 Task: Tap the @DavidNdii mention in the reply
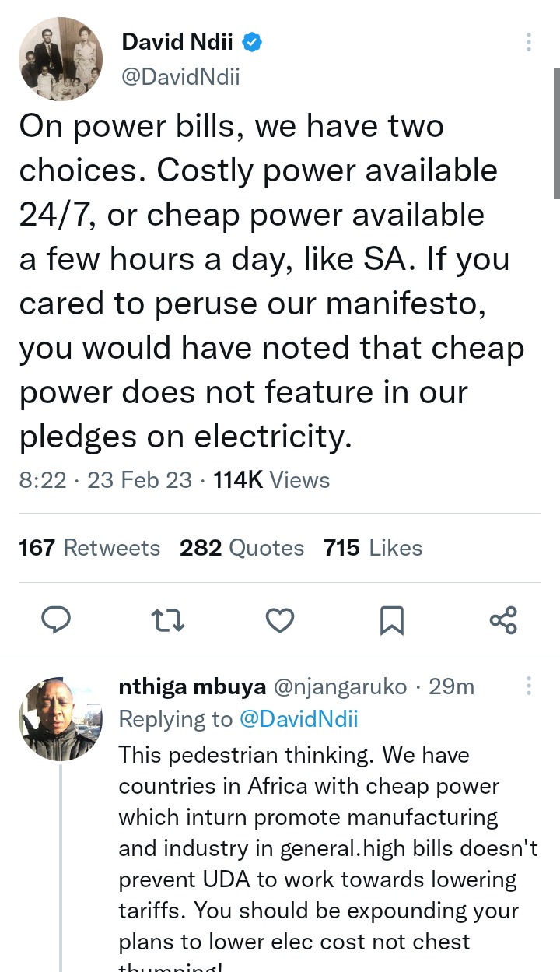(x=298, y=719)
